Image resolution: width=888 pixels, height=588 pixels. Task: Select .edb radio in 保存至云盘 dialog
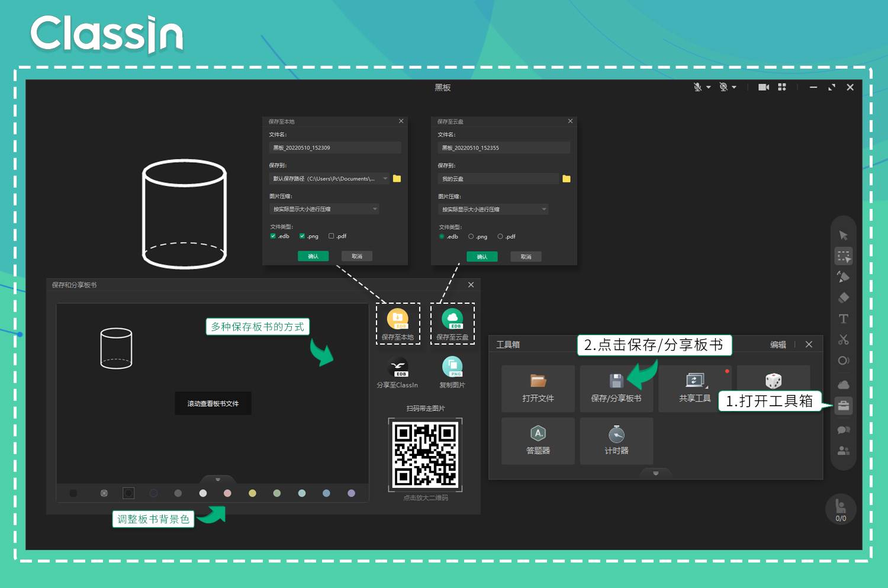coord(442,236)
